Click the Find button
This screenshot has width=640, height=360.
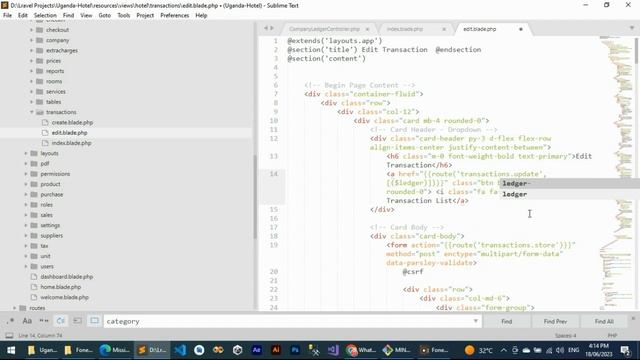tap(507, 322)
